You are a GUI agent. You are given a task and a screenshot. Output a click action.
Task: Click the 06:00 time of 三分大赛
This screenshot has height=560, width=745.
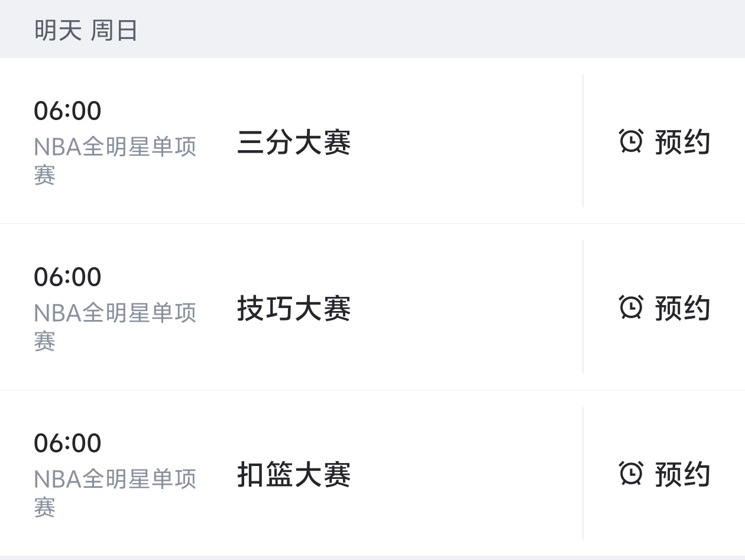pos(67,111)
